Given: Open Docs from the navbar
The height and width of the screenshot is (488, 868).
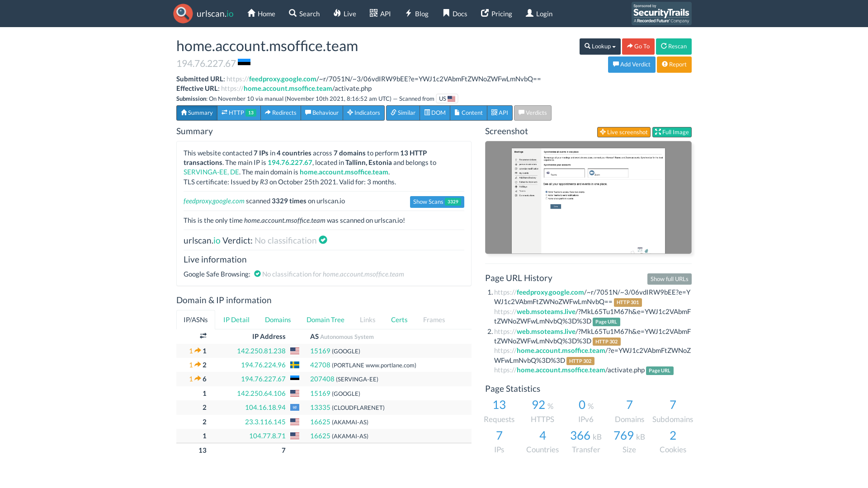Looking at the screenshot, I should pos(455,14).
